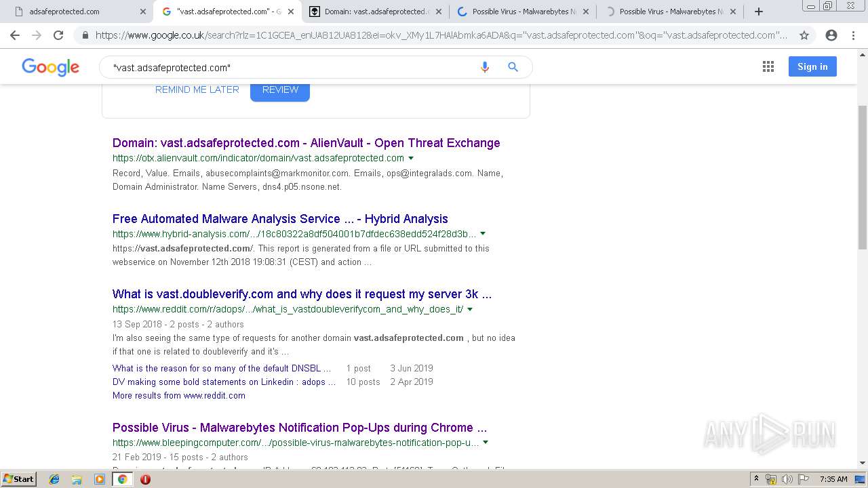Open a new browser tab
The width and height of the screenshot is (868, 488).
tap(759, 12)
